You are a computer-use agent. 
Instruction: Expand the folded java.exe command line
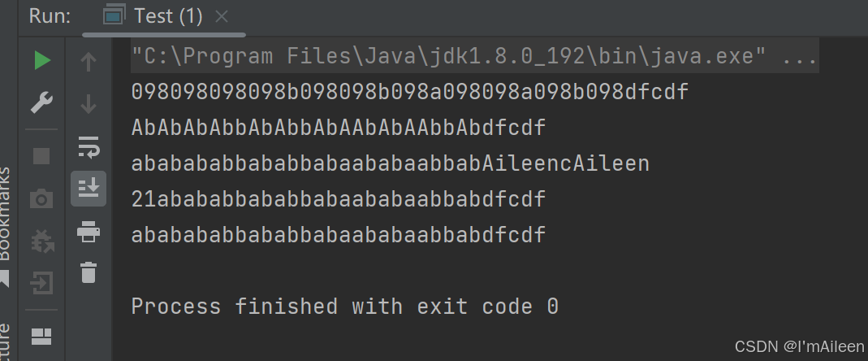800,56
